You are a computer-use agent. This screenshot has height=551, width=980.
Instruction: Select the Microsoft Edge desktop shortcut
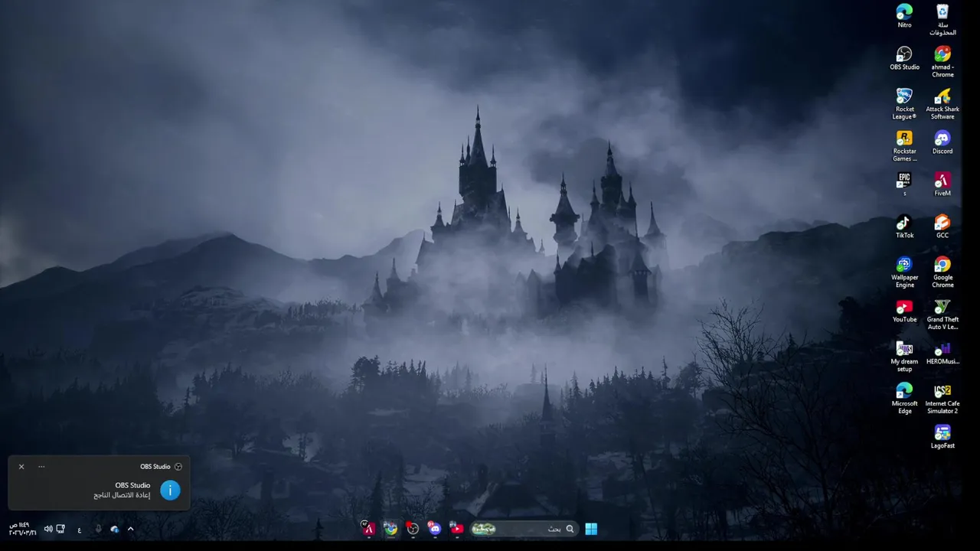click(x=904, y=399)
